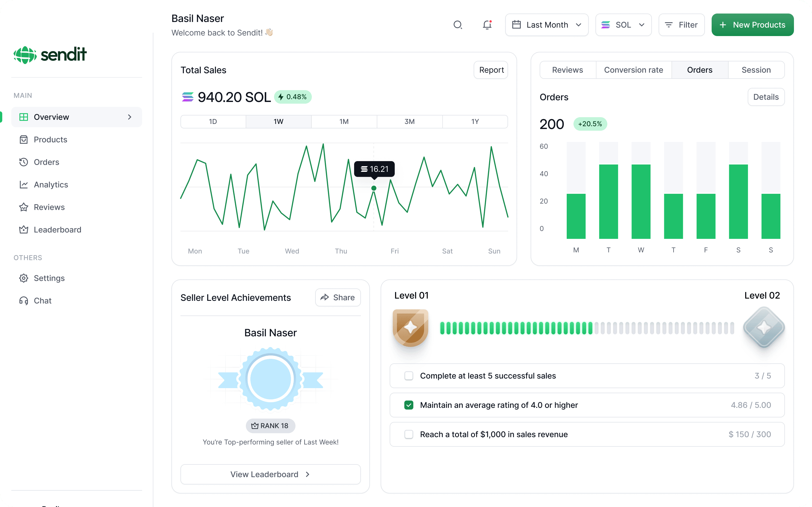Expand the Overview menu chevron
The image size is (812, 507).
click(x=129, y=117)
